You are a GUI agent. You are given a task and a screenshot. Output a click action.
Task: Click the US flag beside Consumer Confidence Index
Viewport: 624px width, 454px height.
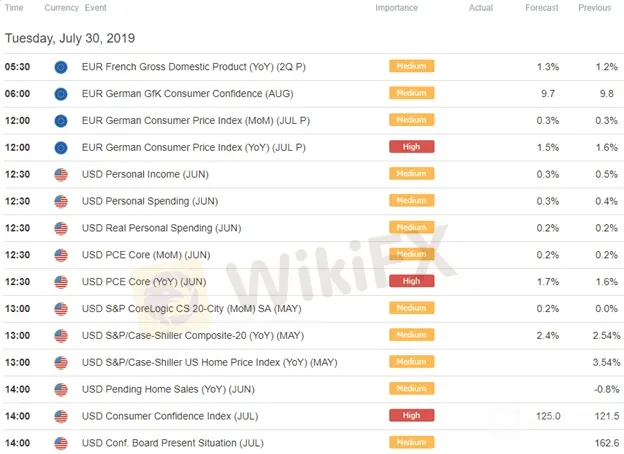click(x=61, y=415)
